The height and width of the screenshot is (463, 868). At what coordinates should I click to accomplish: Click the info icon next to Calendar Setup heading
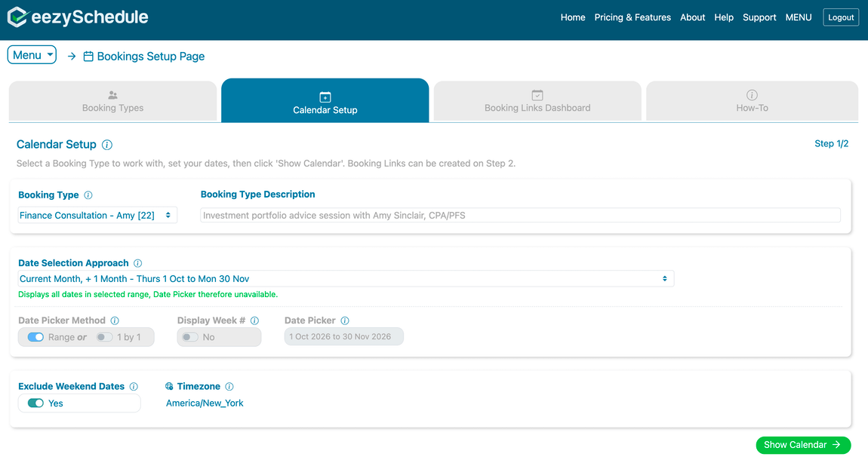click(x=107, y=145)
